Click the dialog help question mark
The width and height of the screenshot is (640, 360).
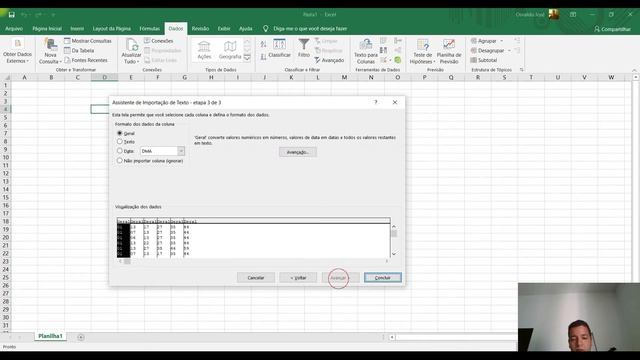(376, 102)
